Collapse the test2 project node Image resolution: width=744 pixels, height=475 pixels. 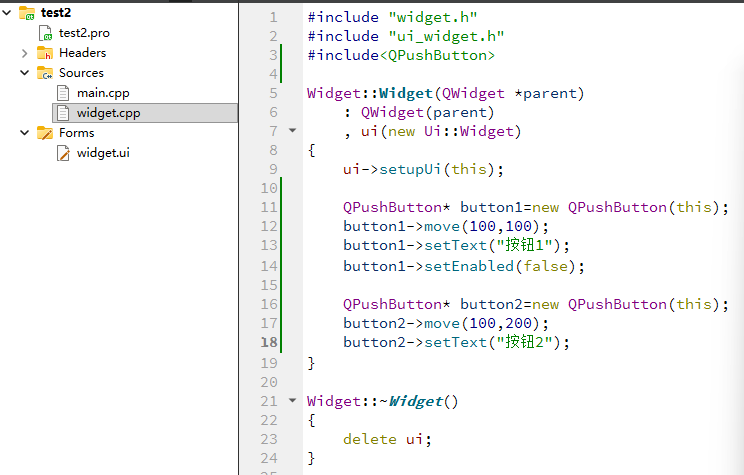pos(7,13)
